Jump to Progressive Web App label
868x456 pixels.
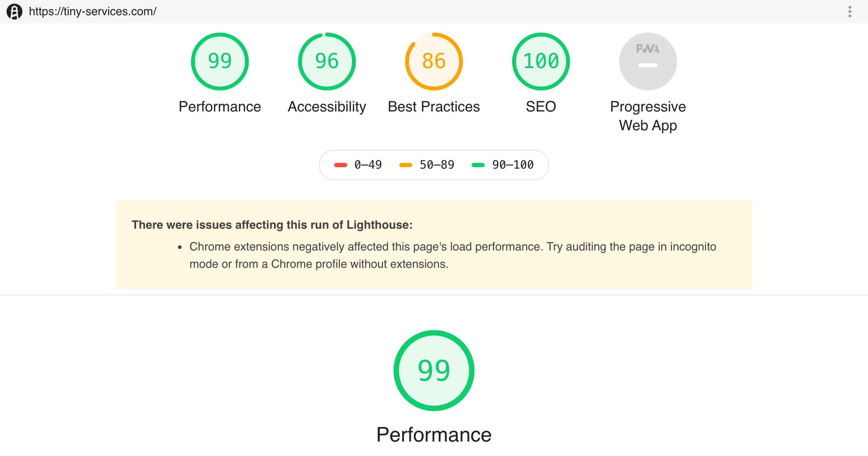[648, 116]
